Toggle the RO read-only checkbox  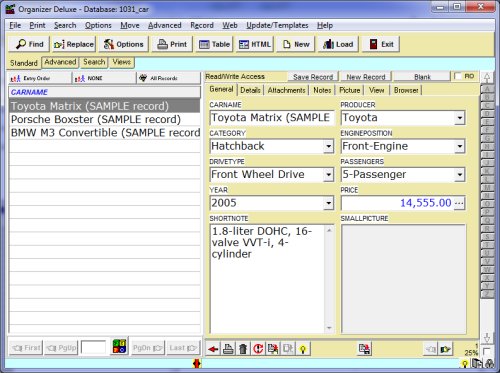[458, 76]
